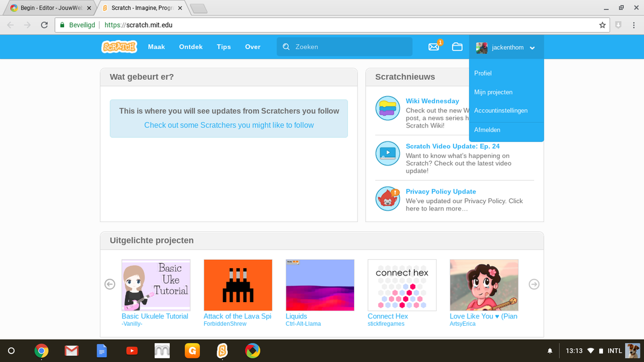This screenshot has height=362, width=644.
Task: Open the Liquids project title link
Action: point(296,316)
